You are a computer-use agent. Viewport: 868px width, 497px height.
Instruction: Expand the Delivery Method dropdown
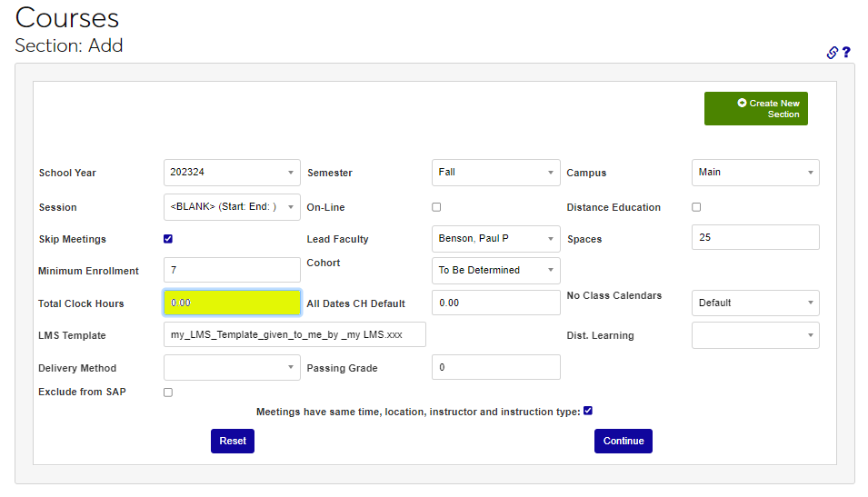click(232, 368)
